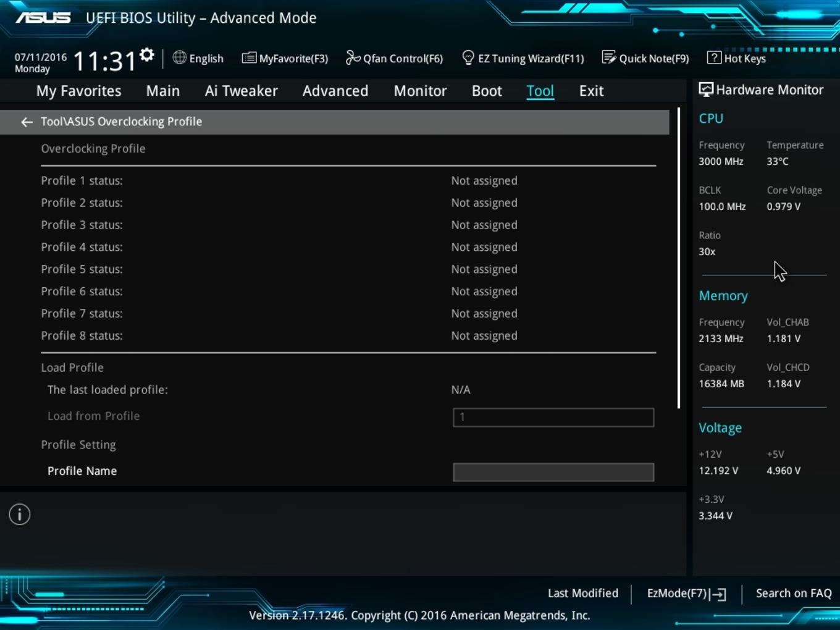Open the Advanced tab

[335, 91]
